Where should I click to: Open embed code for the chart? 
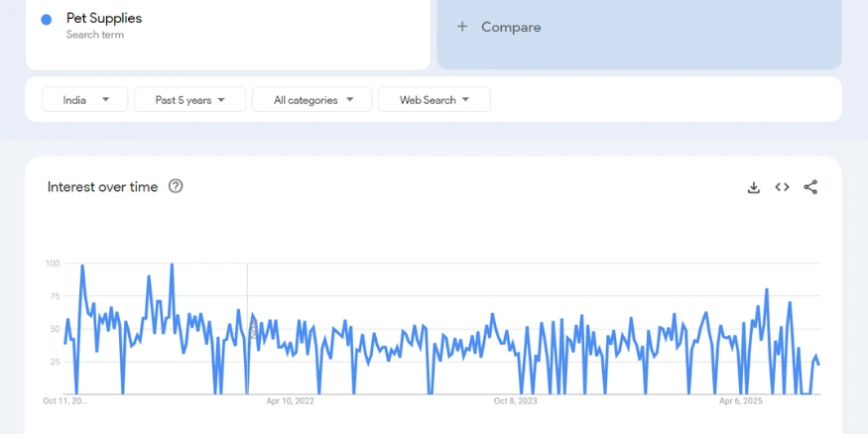[782, 187]
